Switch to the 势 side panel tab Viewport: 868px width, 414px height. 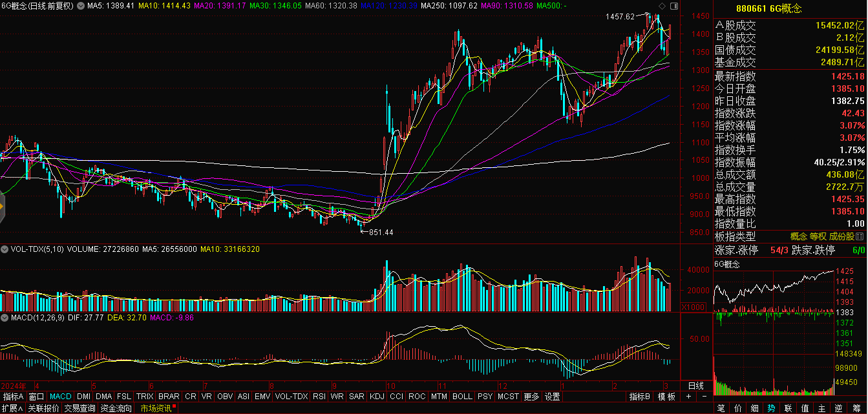click(x=772, y=408)
